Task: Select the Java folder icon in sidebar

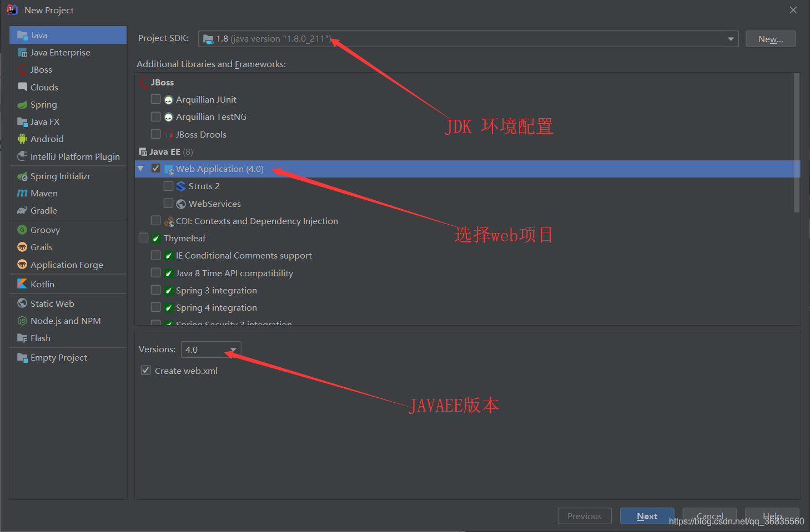Action: click(x=22, y=36)
